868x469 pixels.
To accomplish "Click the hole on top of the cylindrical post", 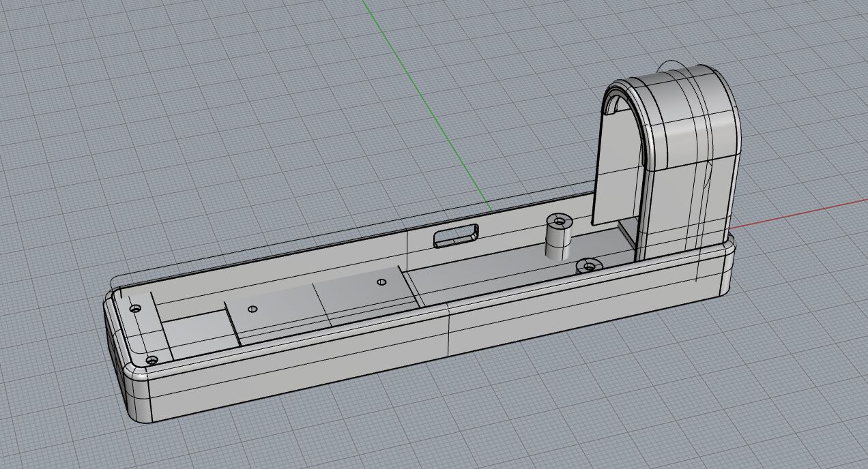I will (x=560, y=222).
